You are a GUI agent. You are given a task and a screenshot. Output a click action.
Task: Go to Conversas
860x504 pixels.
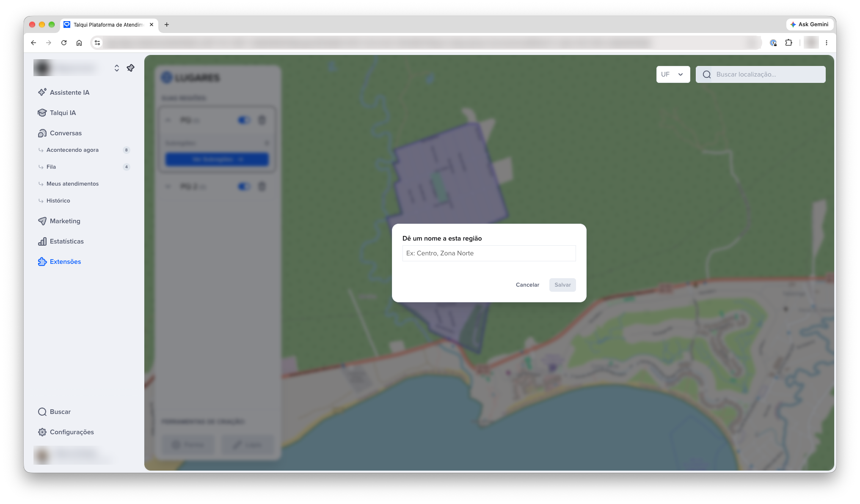tap(60, 133)
